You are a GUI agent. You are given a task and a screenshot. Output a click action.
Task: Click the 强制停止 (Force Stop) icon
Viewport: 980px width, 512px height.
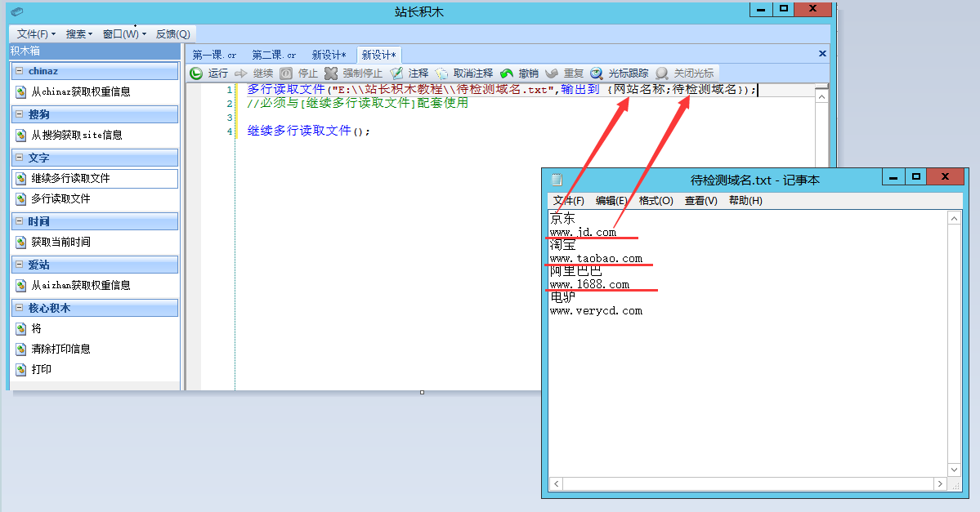click(x=331, y=73)
